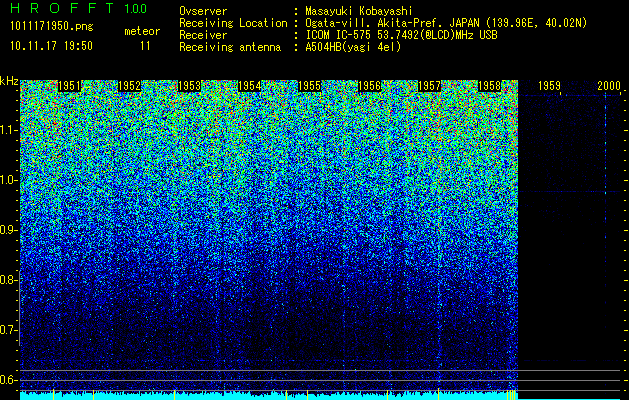
Task: Select the A504HB(yagi 4el) antenna text
Action: (x=353, y=47)
